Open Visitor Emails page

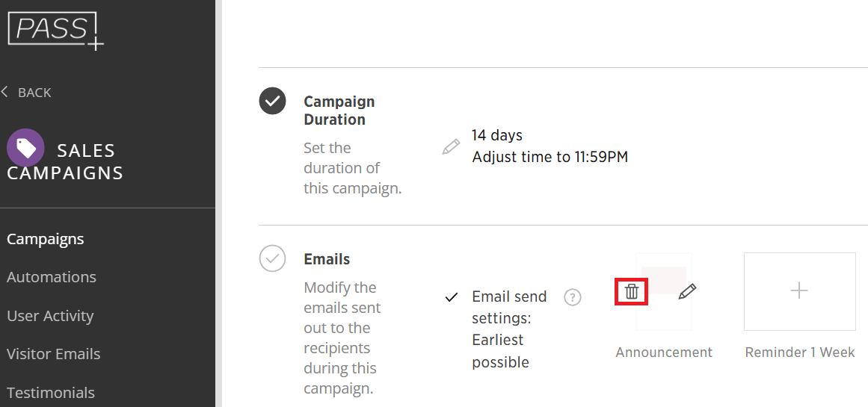pos(54,354)
